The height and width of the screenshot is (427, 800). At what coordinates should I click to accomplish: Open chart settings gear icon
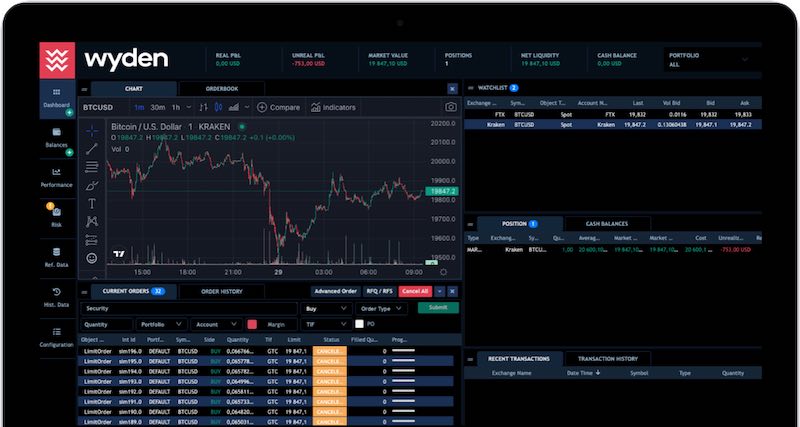click(443, 272)
